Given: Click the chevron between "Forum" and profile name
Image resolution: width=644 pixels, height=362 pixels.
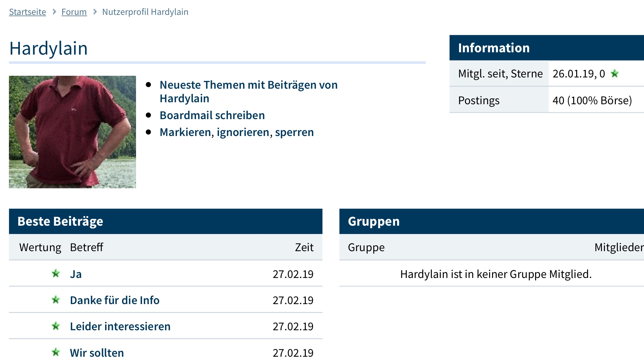Looking at the screenshot, I should coord(95,12).
